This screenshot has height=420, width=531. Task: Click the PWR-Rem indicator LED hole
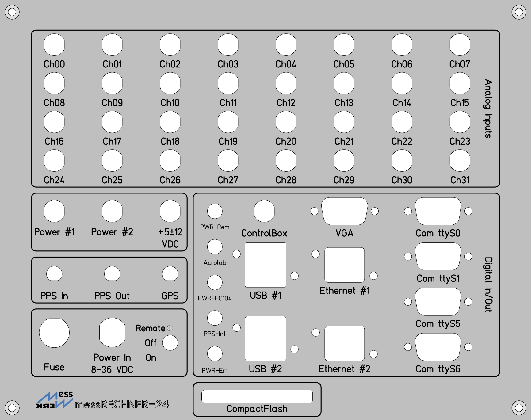pyautogui.click(x=215, y=211)
